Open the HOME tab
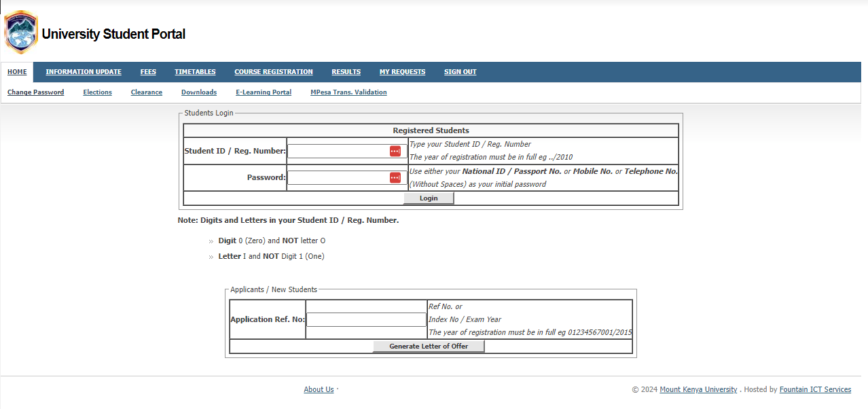Image resolution: width=868 pixels, height=409 pixels. point(16,71)
